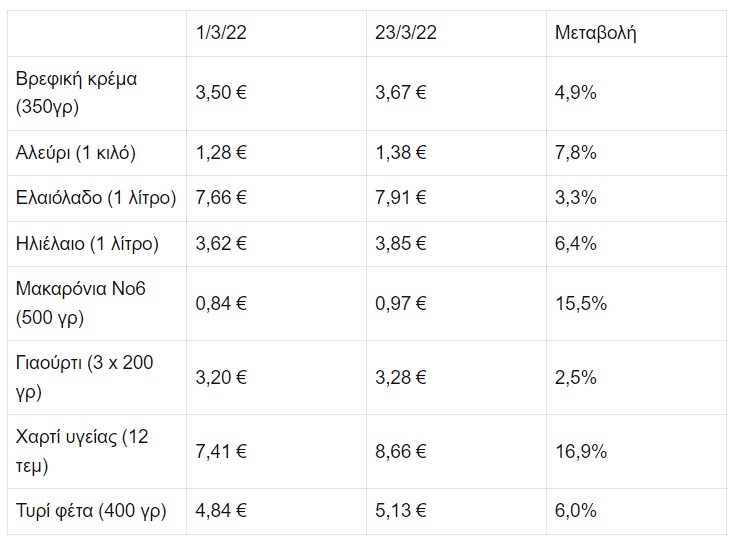This screenshot has width=734, height=542.
Task: Select the 8,66 € price cell
Action: coord(456,451)
